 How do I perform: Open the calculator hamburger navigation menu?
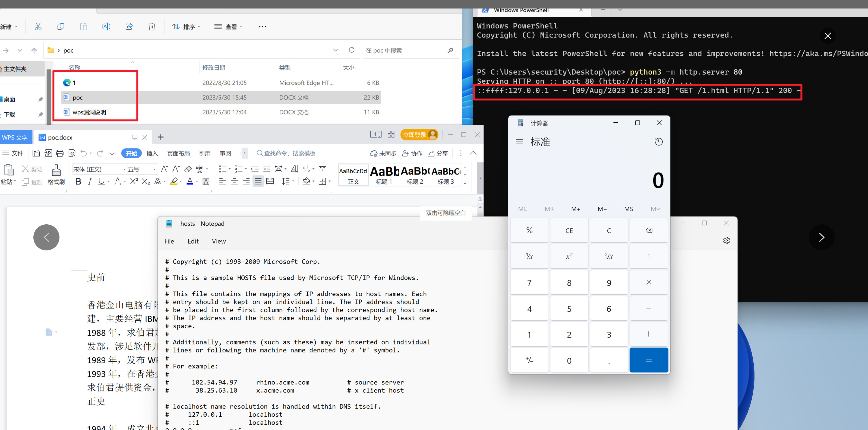point(520,142)
